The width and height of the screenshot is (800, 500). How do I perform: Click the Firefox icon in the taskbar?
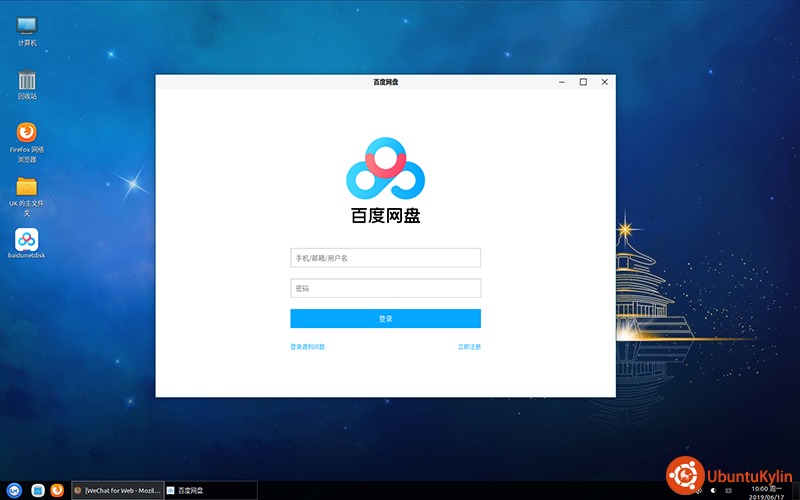click(58, 490)
